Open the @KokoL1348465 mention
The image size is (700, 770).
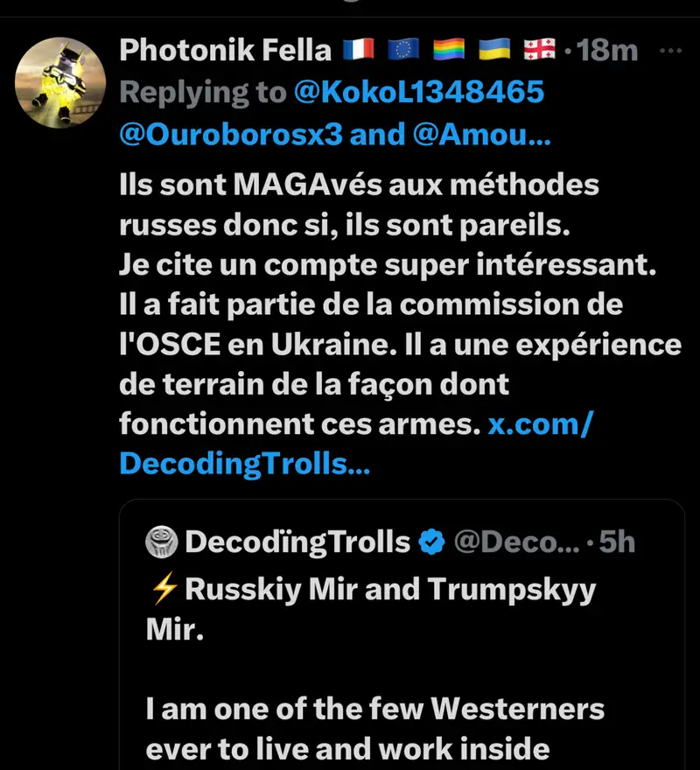click(x=419, y=93)
